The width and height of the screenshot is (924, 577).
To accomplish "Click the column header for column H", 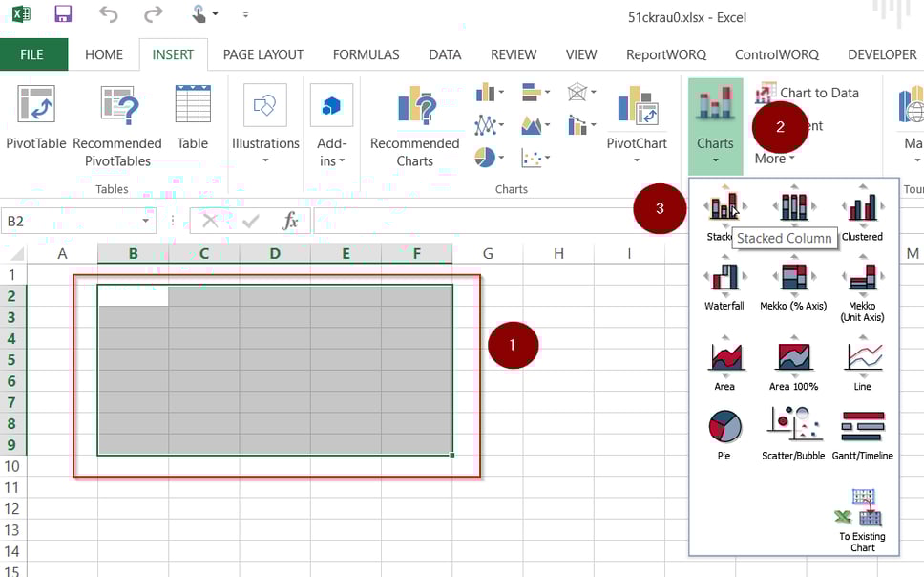I will [557, 253].
